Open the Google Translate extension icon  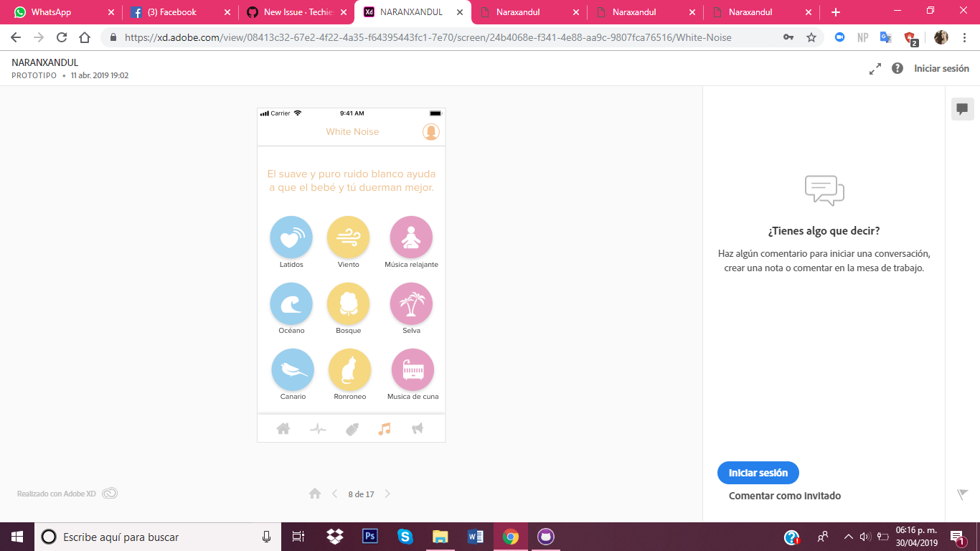886,37
